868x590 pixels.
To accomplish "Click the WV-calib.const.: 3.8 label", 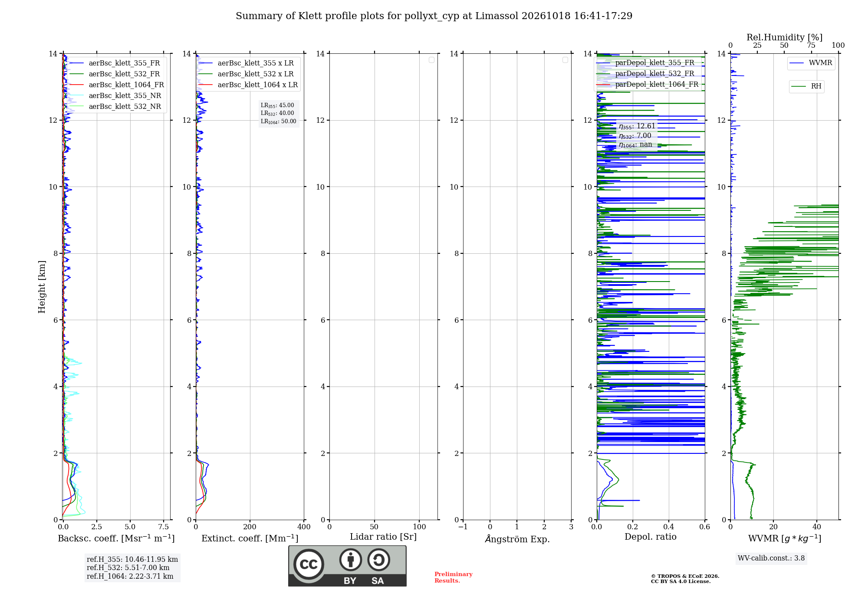I will [x=771, y=558].
